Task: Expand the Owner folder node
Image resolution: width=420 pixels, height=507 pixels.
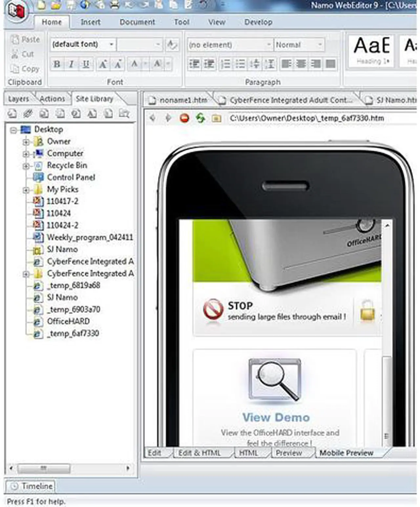Action: (26, 142)
